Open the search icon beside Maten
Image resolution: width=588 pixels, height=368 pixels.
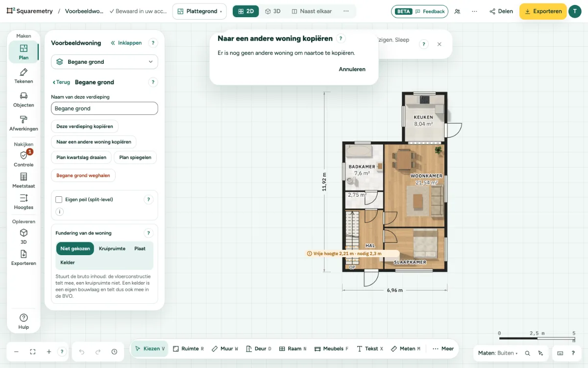[x=527, y=353]
